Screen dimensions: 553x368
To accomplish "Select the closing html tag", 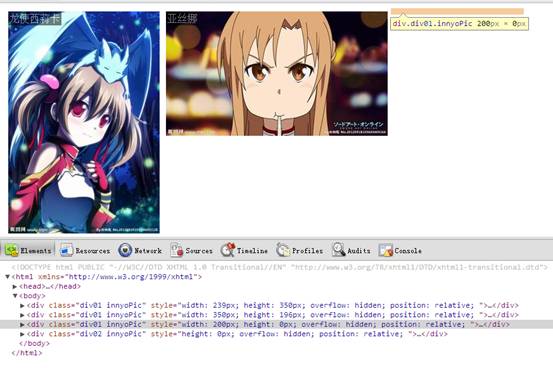I will [27, 353].
